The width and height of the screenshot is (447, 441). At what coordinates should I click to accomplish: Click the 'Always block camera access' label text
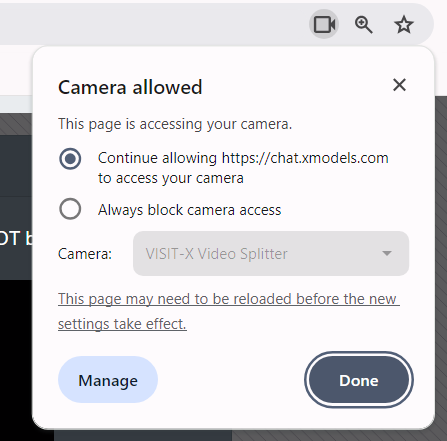point(189,210)
